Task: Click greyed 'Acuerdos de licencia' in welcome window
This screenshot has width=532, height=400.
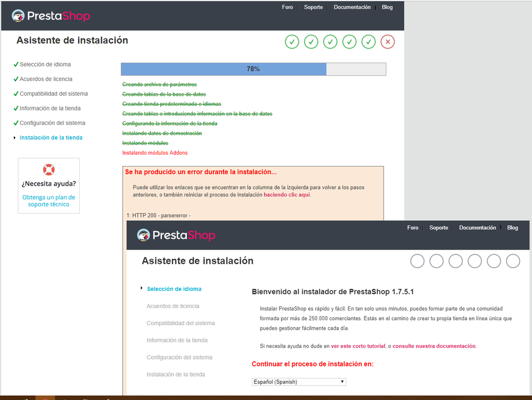Action: pyautogui.click(x=173, y=306)
